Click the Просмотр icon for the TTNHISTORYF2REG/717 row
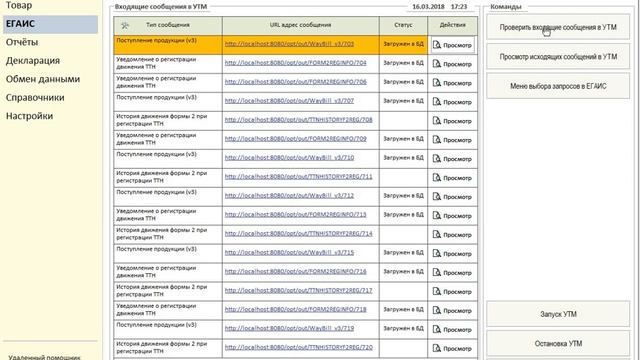 [437, 291]
